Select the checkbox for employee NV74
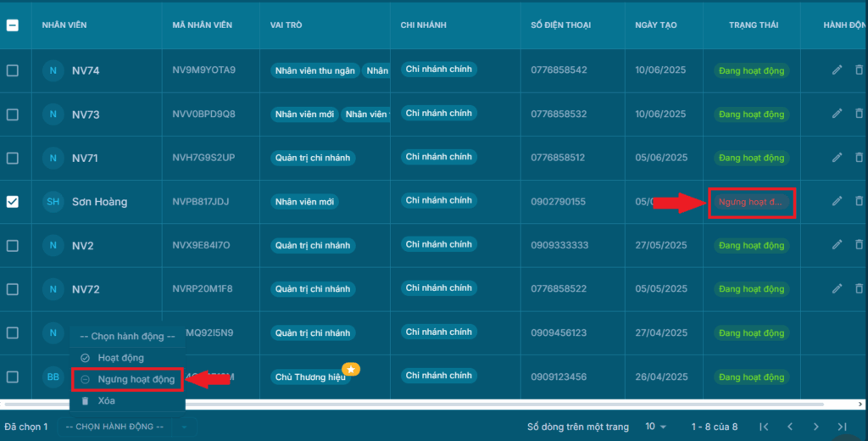The height and width of the screenshot is (441, 868). (13, 70)
